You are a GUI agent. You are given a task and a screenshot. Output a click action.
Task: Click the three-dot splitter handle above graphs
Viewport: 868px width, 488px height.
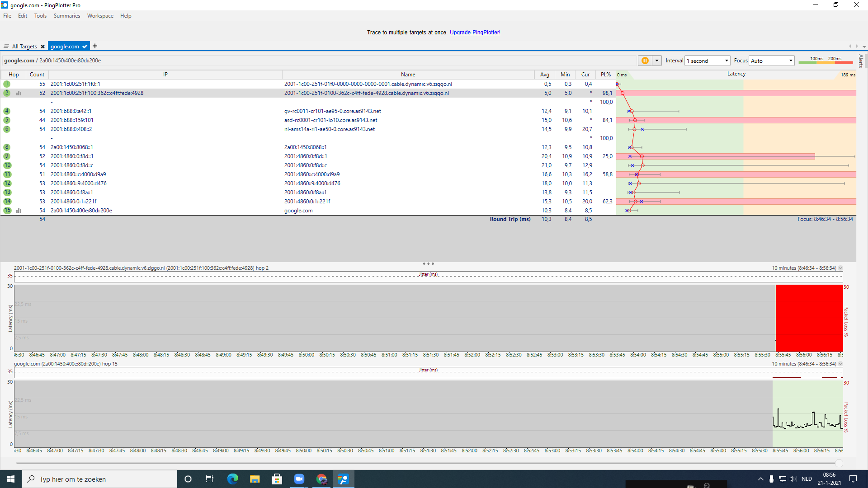pyautogui.click(x=428, y=263)
